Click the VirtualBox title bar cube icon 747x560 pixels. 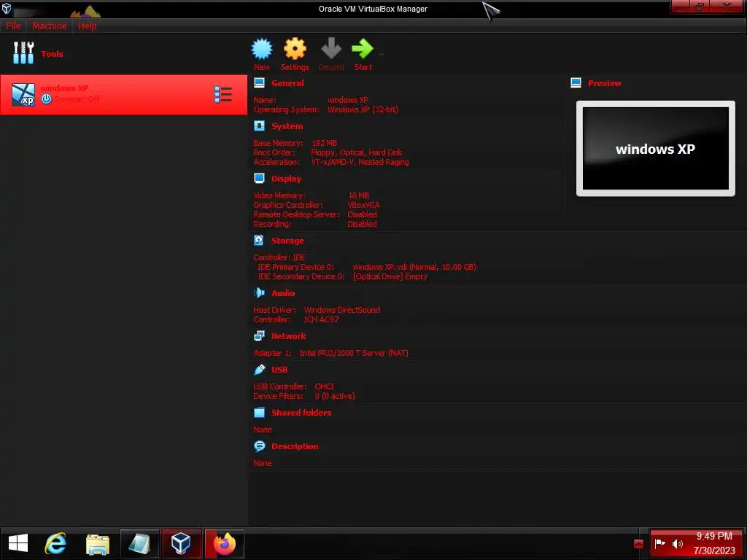[x=7, y=8]
